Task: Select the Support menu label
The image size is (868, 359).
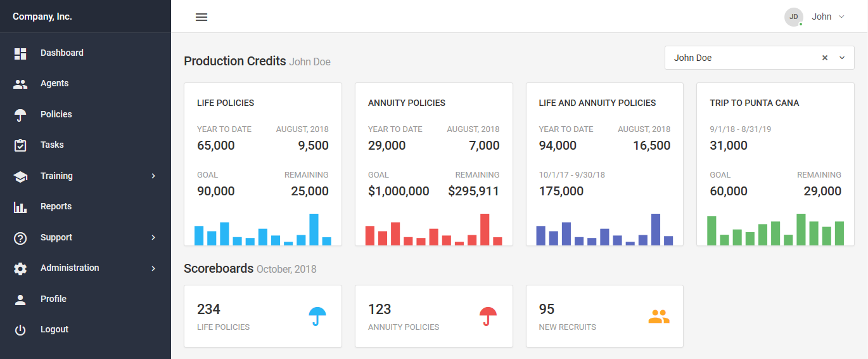Action: point(56,237)
